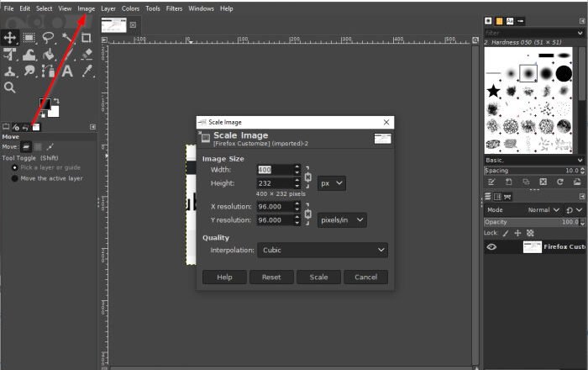The width and height of the screenshot is (588, 370).
Task: Select the Paths tool
Action: click(x=48, y=71)
